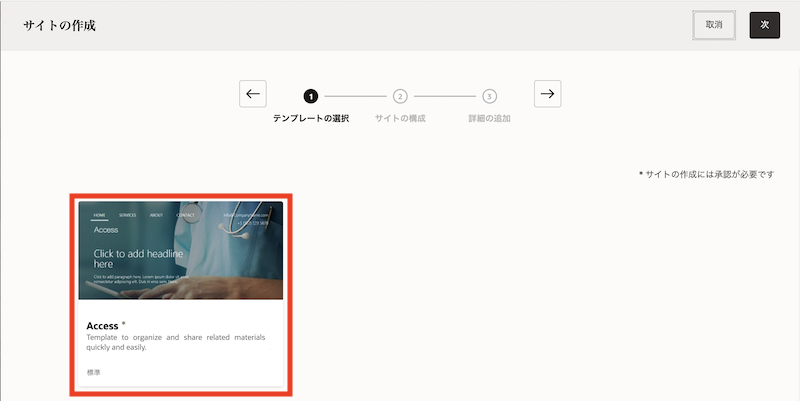Select the step 1 circle indicator
Viewport: 800px width, 401px height.
(x=311, y=96)
